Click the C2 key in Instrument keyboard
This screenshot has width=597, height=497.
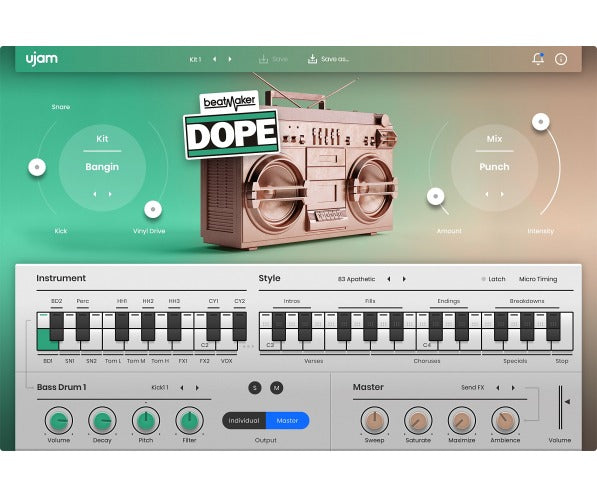(204, 345)
